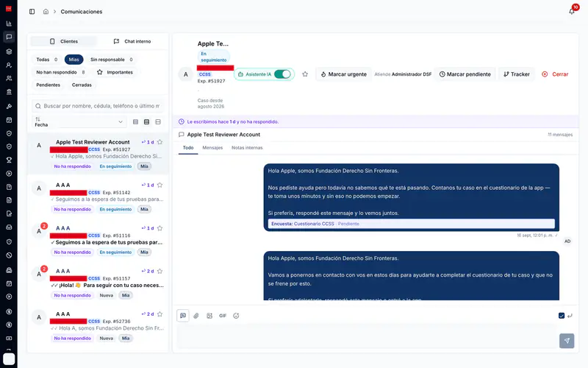Click the image upload icon in composer
588x368 pixels.
(209, 316)
